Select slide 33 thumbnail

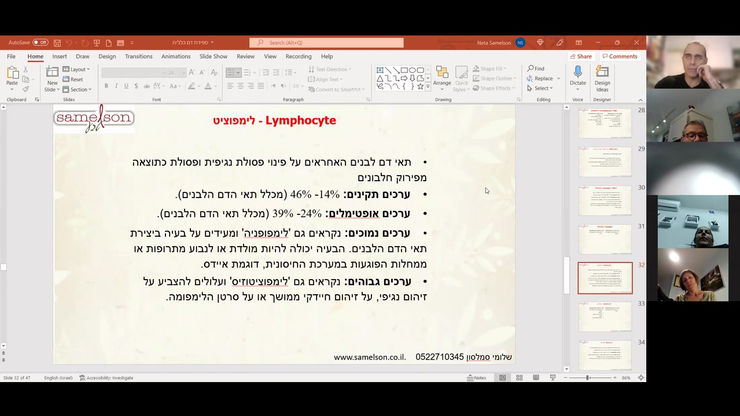(x=605, y=317)
